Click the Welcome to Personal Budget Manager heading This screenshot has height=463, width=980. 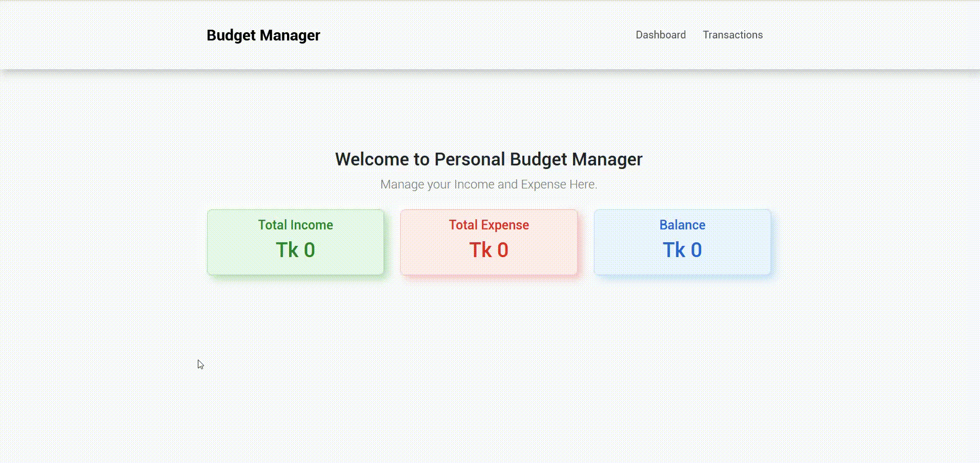tap(488, 159)
